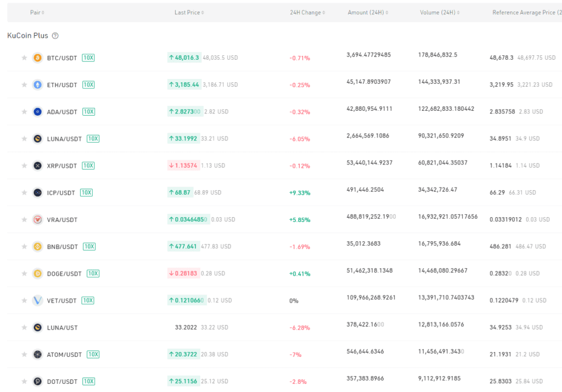Click the Verasity coin icon for VRA/USDT

tap(38, 219)
